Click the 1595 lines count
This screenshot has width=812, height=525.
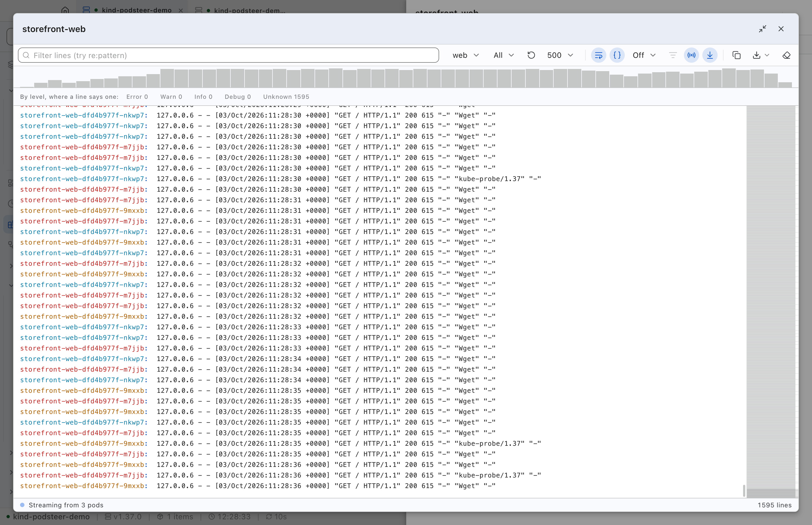775,505
